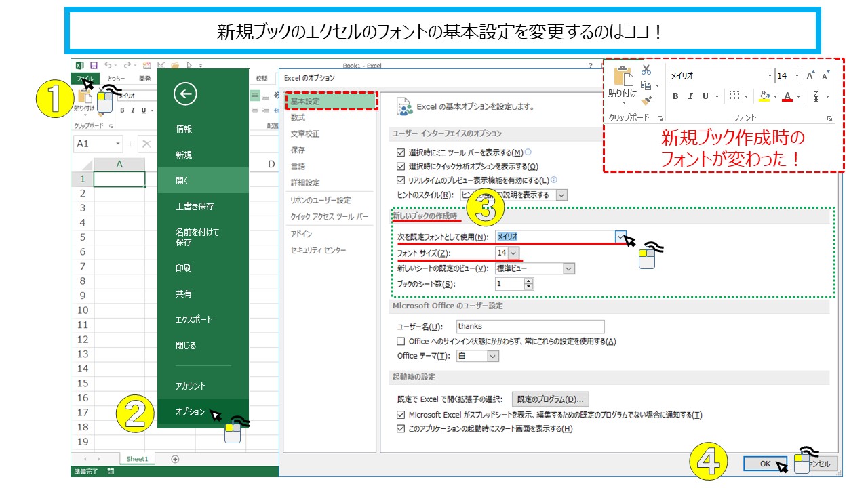Image resolution: width=868 pixels, height=488 pixels.
Task: Select the 数式 category in Excel options
Action: (298, 118)
